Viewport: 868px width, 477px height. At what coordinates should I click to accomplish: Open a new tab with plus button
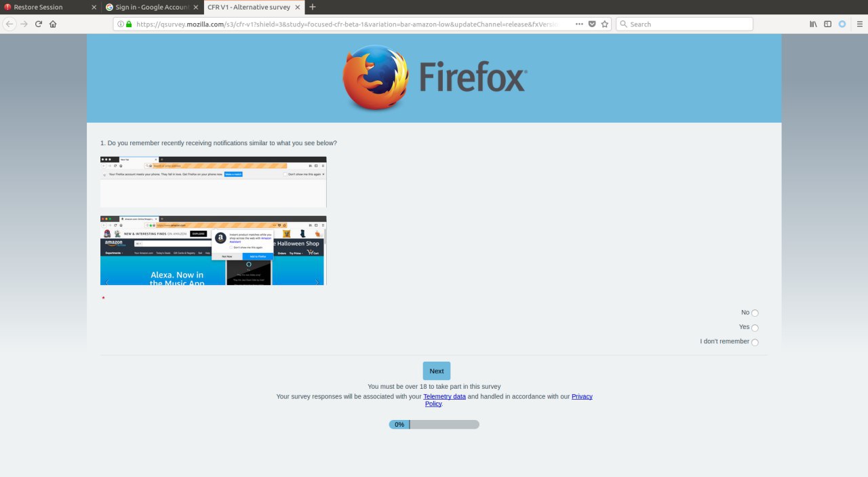point(312,7)
